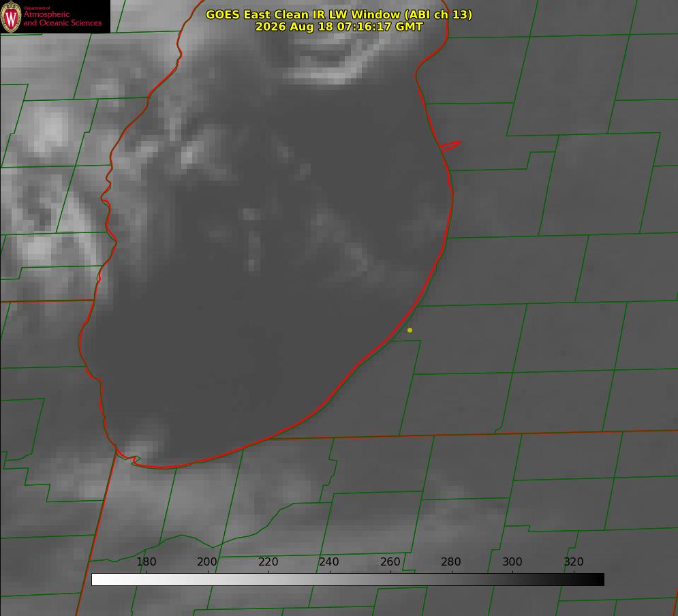Click the 240 colorbar label
This screenshot has height=616, width=678.
coord(329,561)
